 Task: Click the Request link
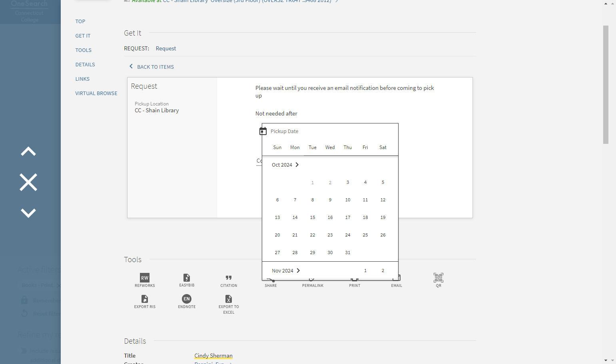(x=166, y=48)
